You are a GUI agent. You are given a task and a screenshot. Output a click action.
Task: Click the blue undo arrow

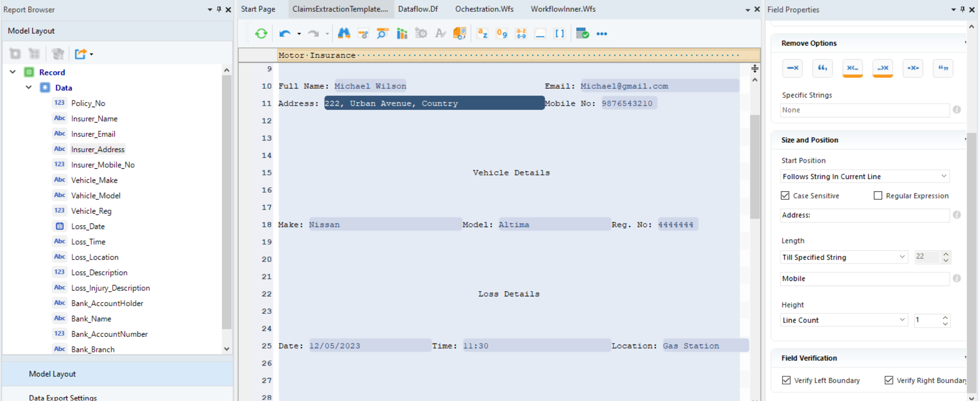285,34
